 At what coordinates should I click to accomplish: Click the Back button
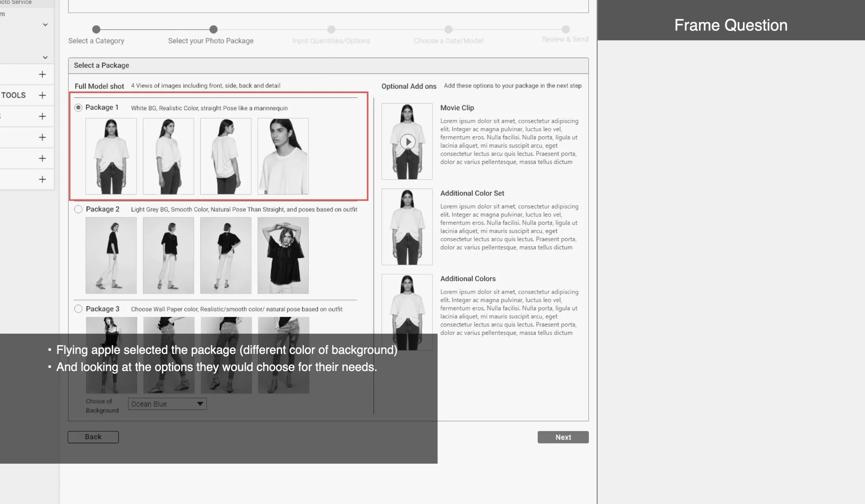coord(93,437)
